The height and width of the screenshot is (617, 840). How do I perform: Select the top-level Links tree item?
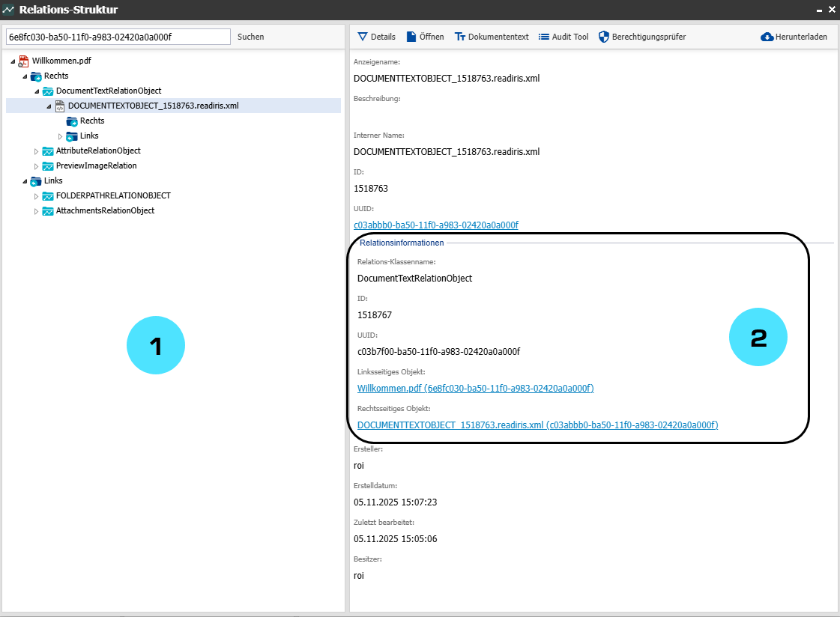pyautogui.click(x=53, y=180)
